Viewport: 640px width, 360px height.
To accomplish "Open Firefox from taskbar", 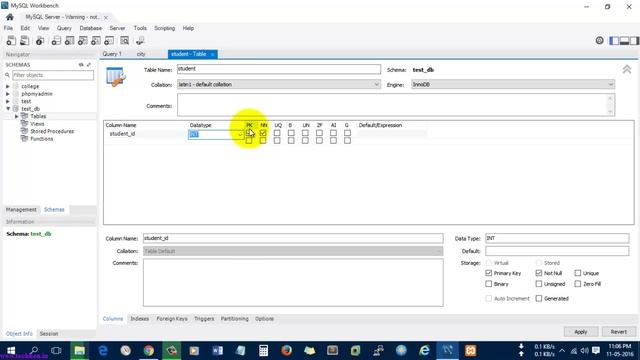I will 287,350.
